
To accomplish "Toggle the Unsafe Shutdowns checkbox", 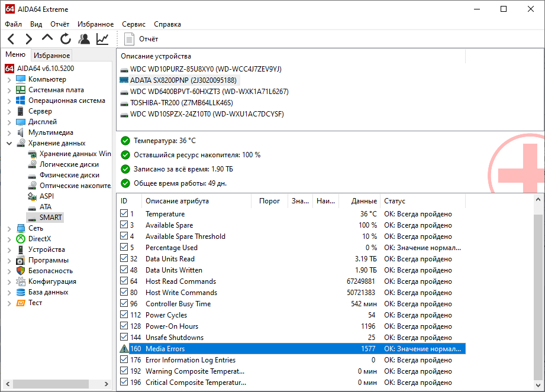I will (x=124, y=337).
